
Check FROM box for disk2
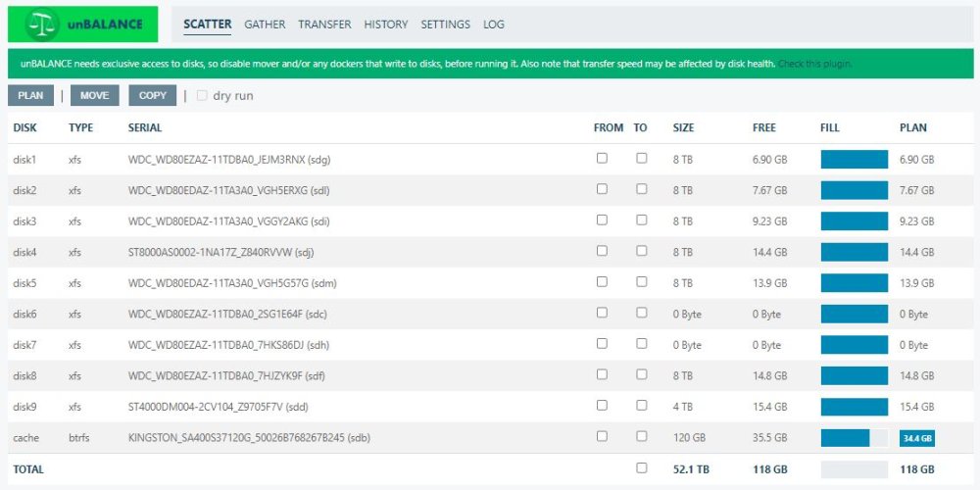pos(602,189)
